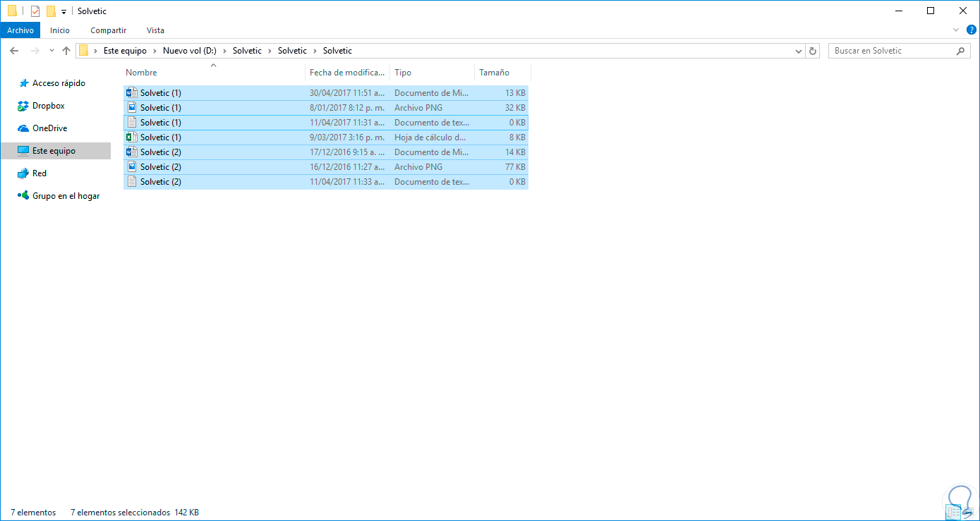Screen dimensions: 980x521
Task: Go up one folder level
Action: coord(66,51)
